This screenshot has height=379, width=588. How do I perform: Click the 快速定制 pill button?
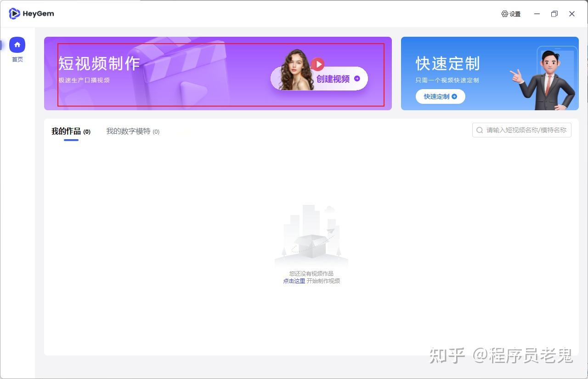[x=441, y=96]
